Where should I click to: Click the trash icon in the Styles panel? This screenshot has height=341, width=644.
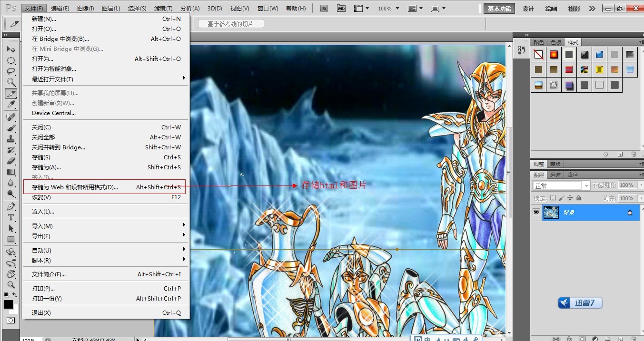click(634, 154)
